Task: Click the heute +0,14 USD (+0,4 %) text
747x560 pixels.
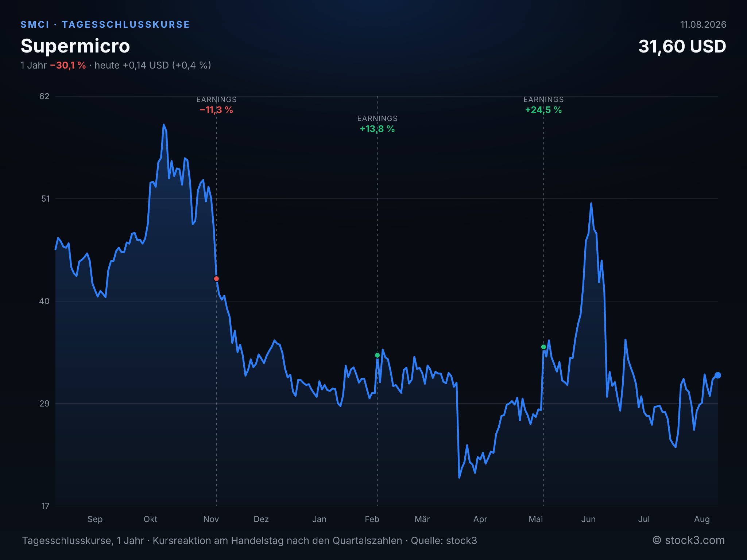Action: click(153, 65)
